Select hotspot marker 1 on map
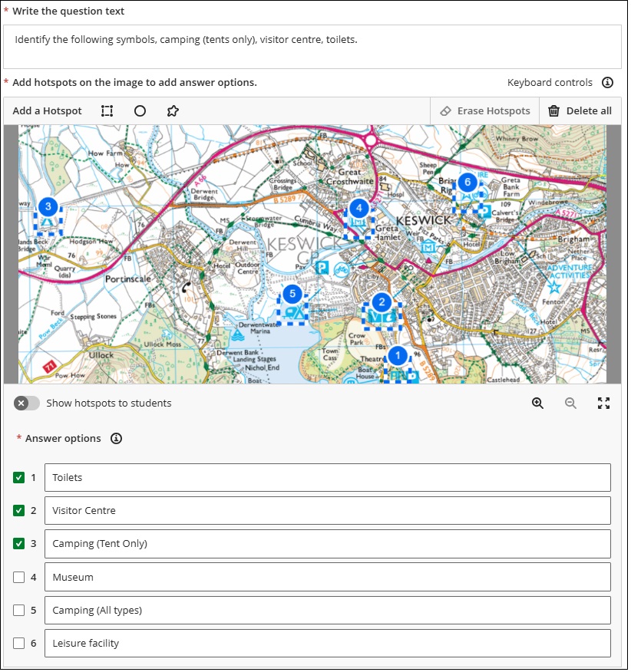 [x=398, y=355]
